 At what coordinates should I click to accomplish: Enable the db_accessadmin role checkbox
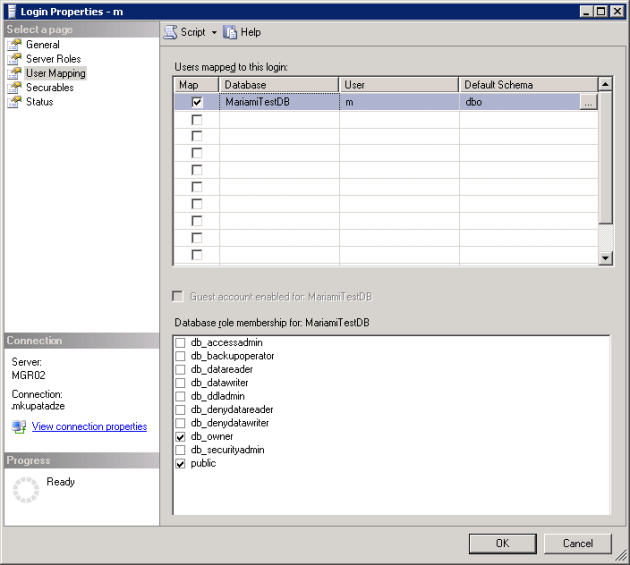(180, 343)
